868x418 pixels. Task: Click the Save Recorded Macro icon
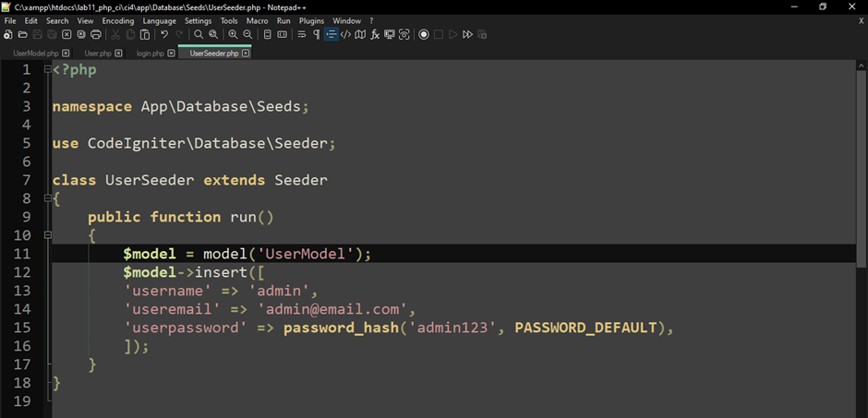482,34
